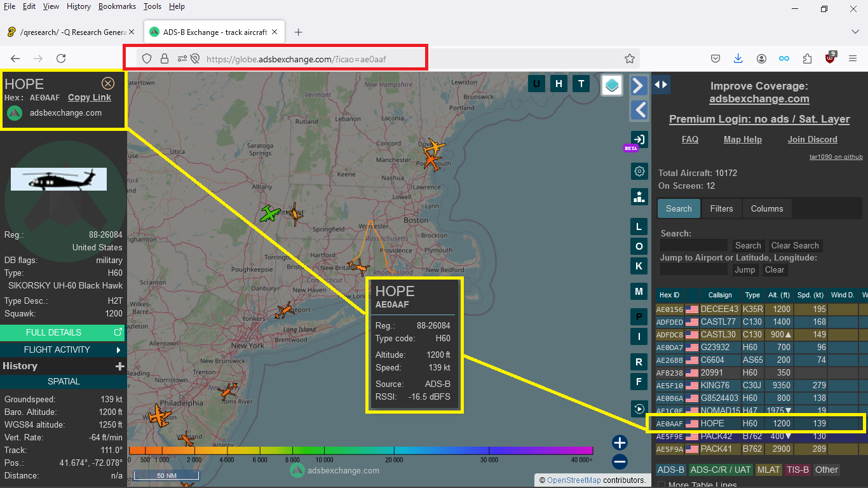Open the FAQ link
Image resolution: width=868 pixels, height=488 pixels.
coord(690,139)
